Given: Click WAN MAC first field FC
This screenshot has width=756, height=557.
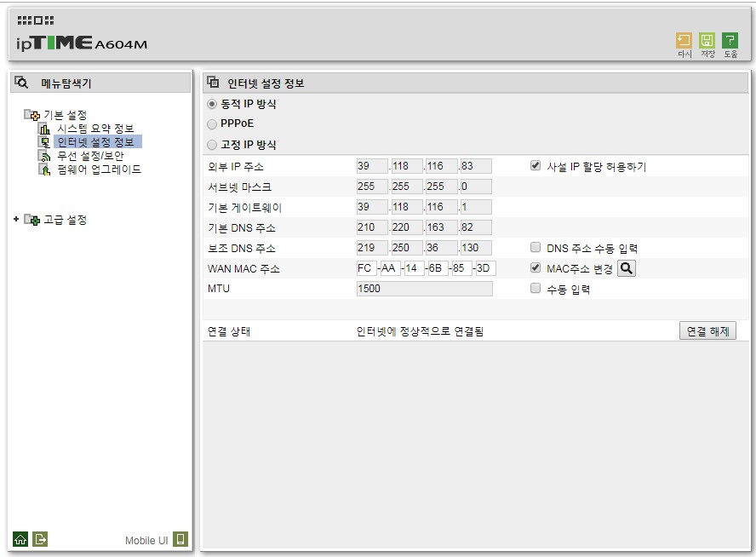Looking at the screenshot, I should coord(366,268).
